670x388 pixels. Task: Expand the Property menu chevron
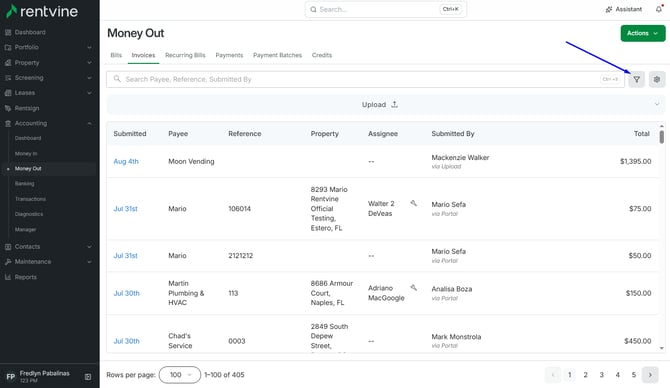pyautogui.click(x=89, y=63)
